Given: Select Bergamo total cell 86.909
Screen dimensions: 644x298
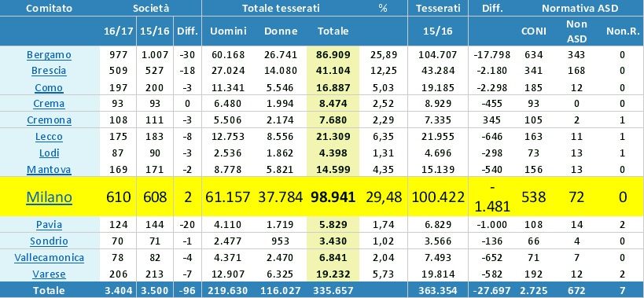Looking at the screenshot, I should [333, 54].
